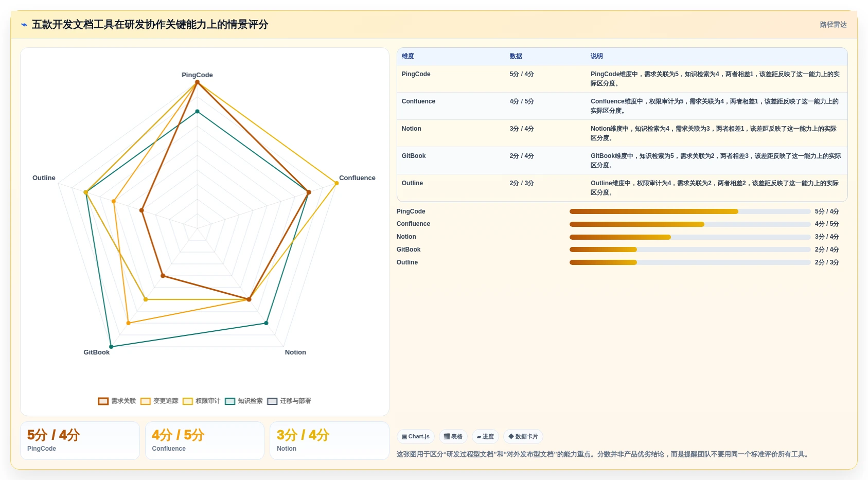Viewport: 868px width, 480px height.
Task: Toggle the 迁移与部署 legend series
Action: 289,401
